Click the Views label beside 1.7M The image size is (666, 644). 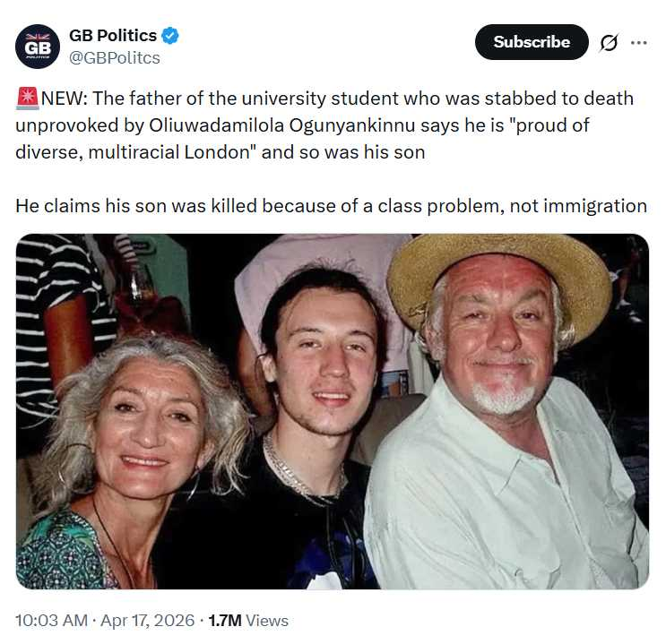(267, 620)
